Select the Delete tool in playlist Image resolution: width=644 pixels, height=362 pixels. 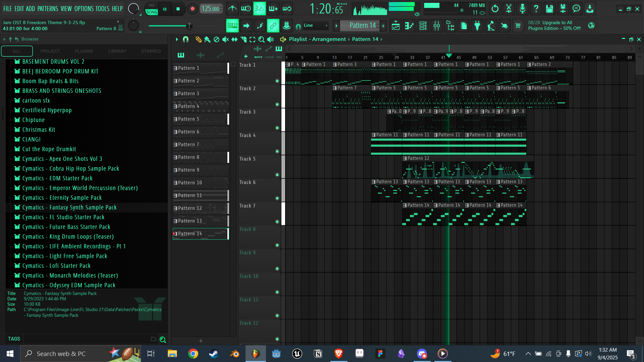(217, 40)
